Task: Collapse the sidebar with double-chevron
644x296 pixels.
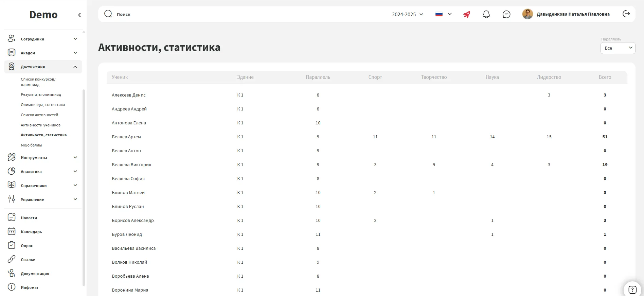Action: 79,15
